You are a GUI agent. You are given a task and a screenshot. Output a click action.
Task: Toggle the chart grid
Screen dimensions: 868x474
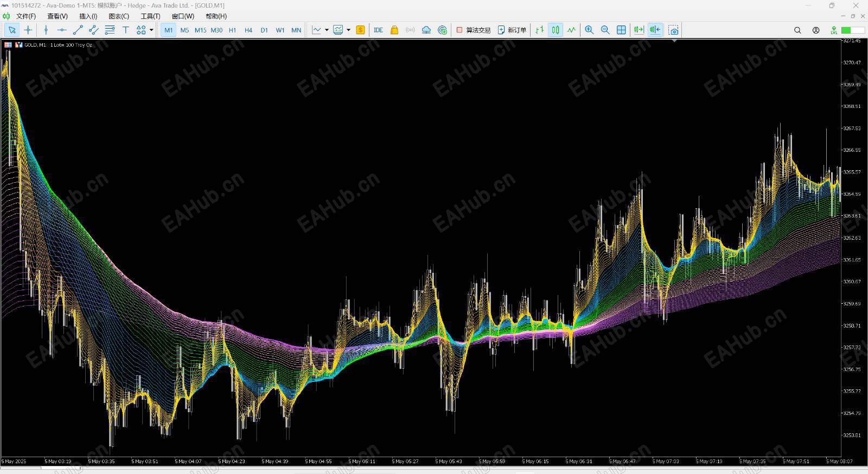pyautogui.click(x=621, y=30)
